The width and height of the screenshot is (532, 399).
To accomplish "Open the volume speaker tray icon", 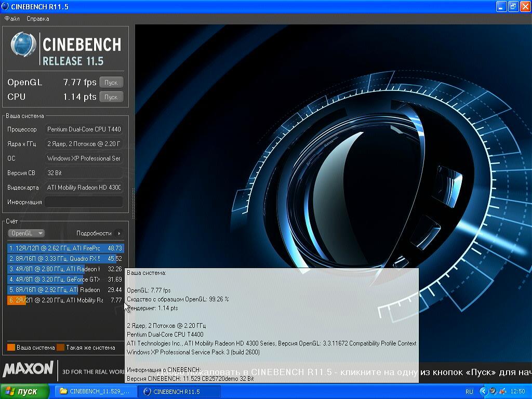I will [493, 391].
